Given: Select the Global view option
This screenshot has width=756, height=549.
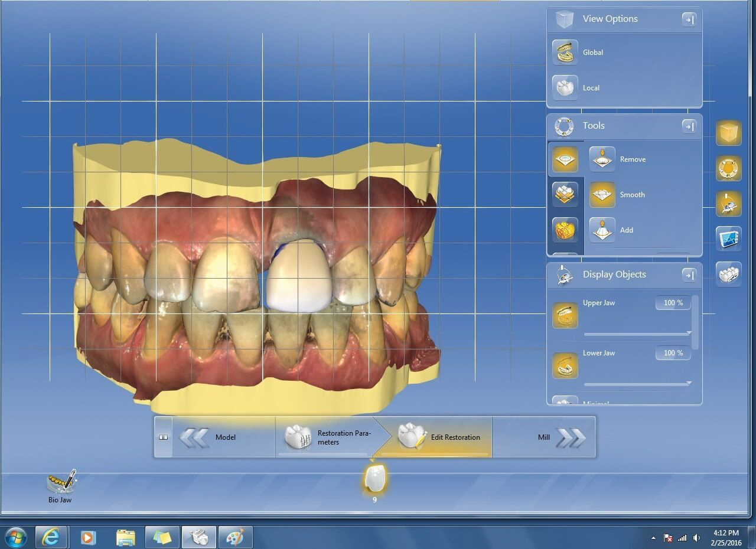Looking at the screenshot, I should click(565, 53).
